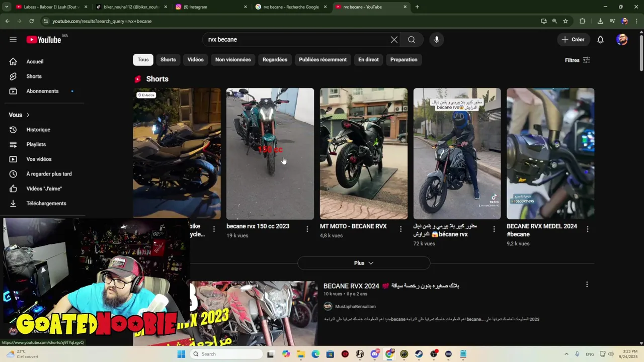Expand the Vous section chevron
The image size is (644, 362).
pyautogui.click(x=28, y=115)
